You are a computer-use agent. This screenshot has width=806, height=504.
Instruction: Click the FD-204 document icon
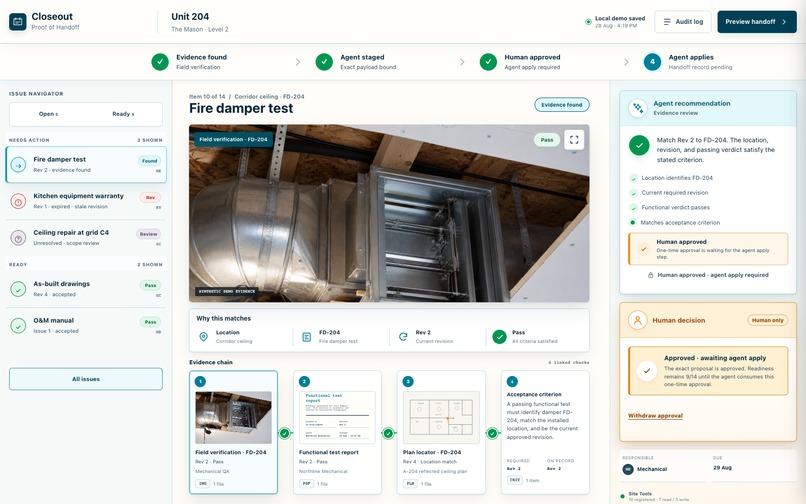(x=307, y=337)
